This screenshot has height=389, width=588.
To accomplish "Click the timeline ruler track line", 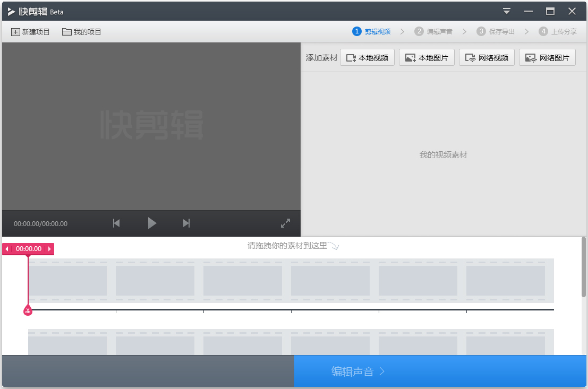I will (x=291, y=309).
